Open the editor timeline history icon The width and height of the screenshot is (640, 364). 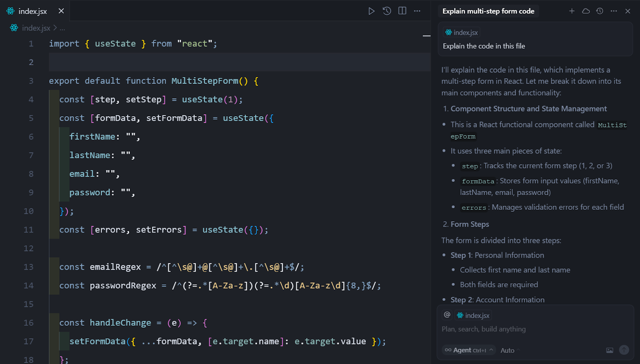pos(386,11)
